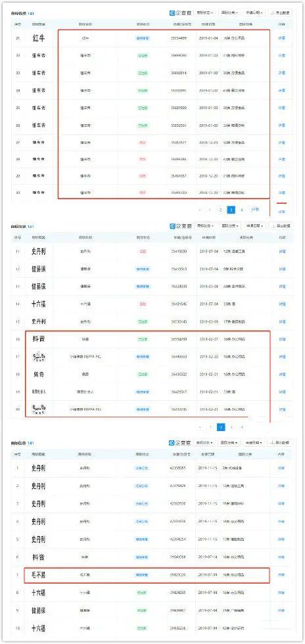
Task: Open 详情 details link for row 11
Action: pos(281,251)
